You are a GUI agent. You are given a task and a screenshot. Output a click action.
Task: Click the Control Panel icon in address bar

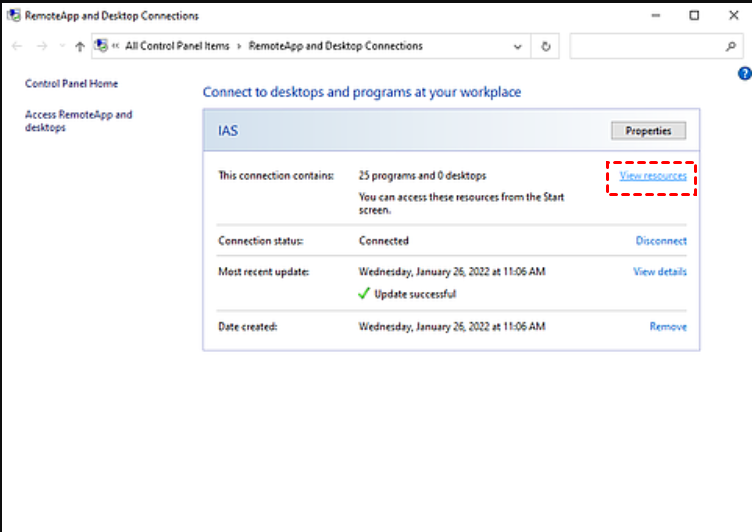101,46
